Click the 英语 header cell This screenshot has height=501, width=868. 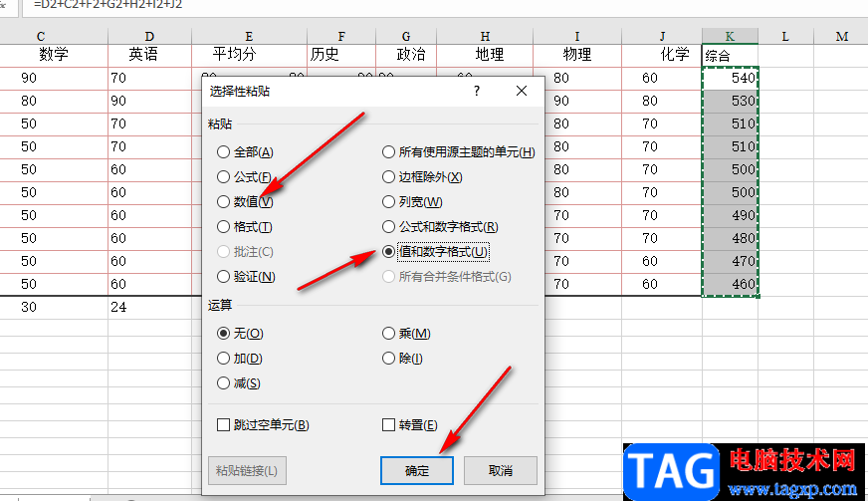[149, 56]
